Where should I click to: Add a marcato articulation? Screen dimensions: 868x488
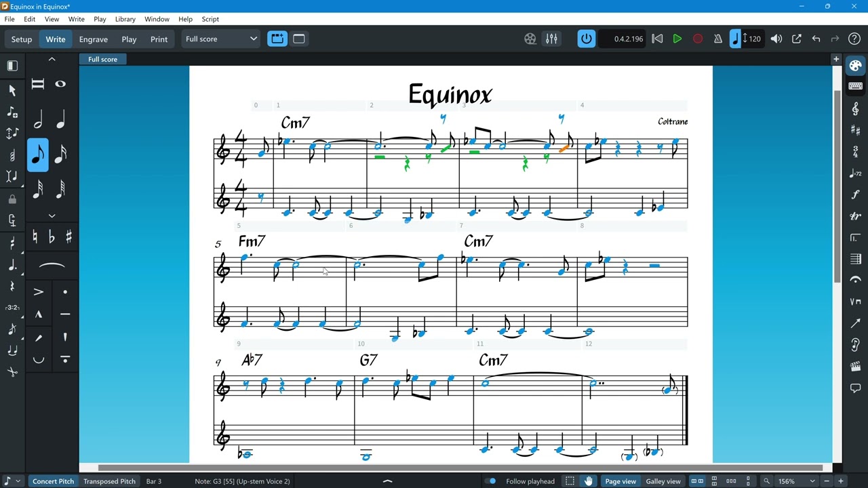[x=38, y=314]
